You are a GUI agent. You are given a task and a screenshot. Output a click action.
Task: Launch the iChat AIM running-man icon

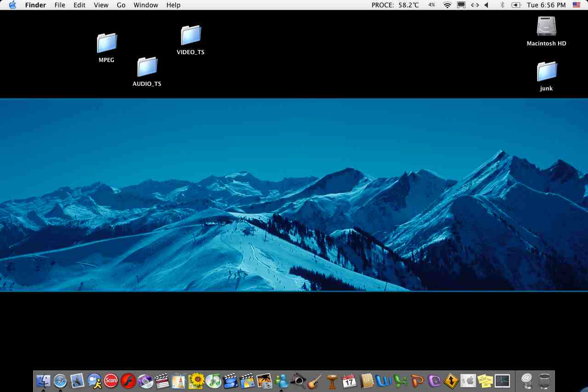click(94, 381)
